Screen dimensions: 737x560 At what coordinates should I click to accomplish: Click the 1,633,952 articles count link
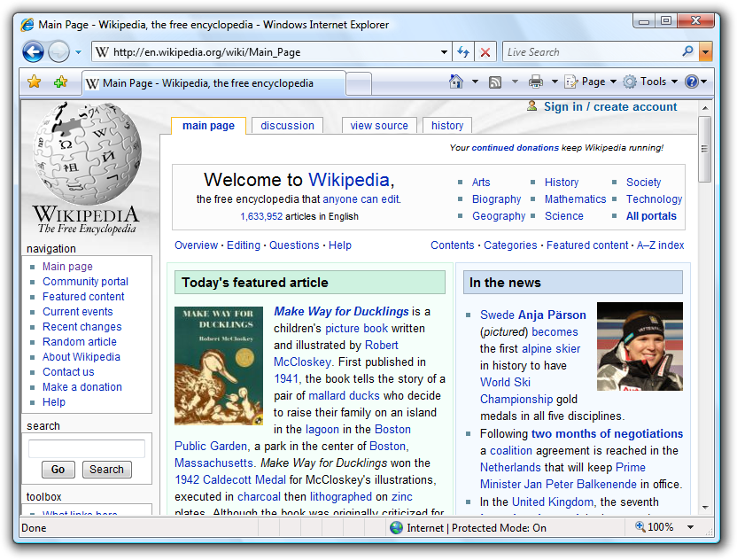261,216
